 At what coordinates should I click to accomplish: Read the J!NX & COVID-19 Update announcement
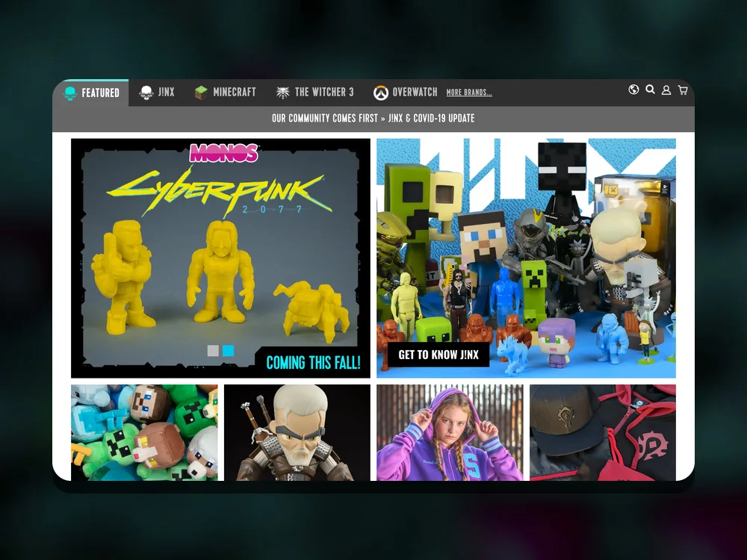(373, 118)
